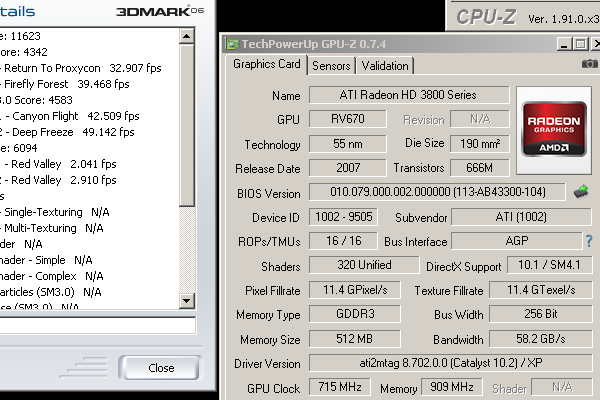The width and height of the screenshot is (600, 400).
Task: Click the Pixel Fillrate field 11.4 GPixel/s
Action: coord(355,290)
